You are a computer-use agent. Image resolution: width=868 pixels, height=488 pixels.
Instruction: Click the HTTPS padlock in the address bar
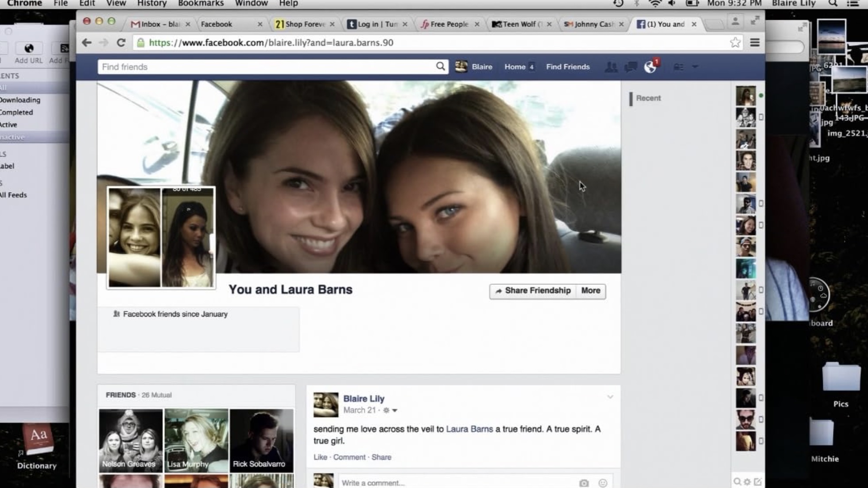click(x=141, y=43)
